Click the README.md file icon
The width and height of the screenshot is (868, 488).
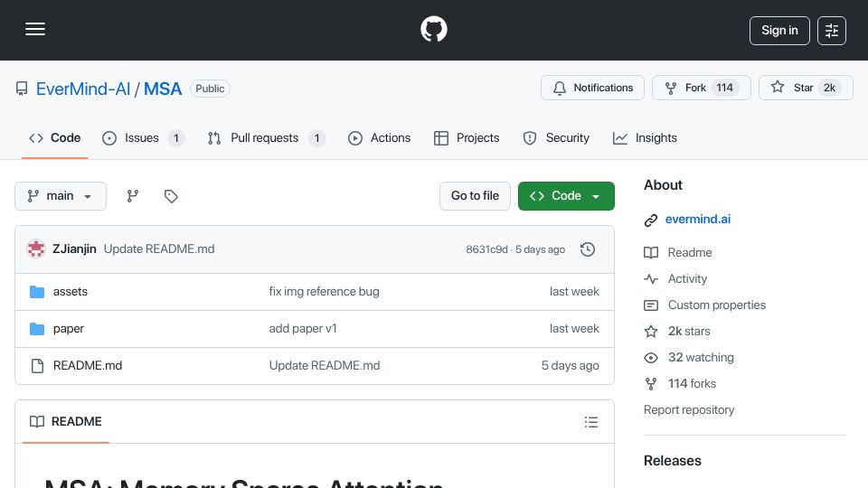(37, 366)
